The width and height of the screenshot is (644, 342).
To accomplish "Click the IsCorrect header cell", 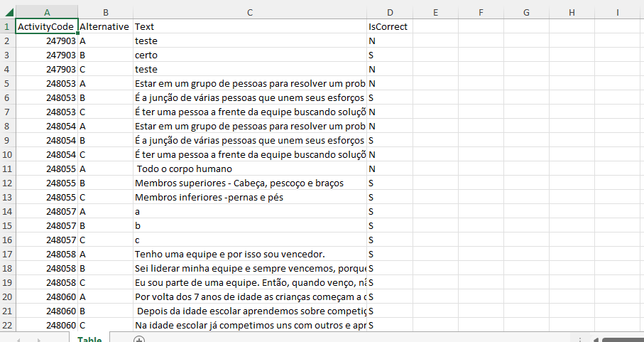I will (x=390, y=27).
